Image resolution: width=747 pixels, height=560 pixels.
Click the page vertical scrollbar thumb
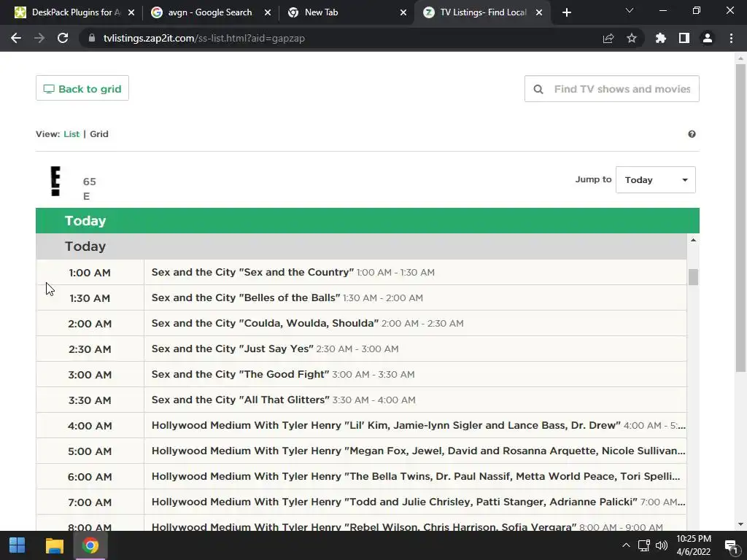pos(740,217)
